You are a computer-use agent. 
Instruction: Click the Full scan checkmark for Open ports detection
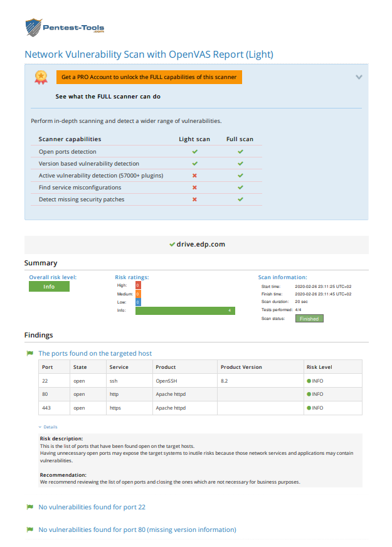point(240,152)
